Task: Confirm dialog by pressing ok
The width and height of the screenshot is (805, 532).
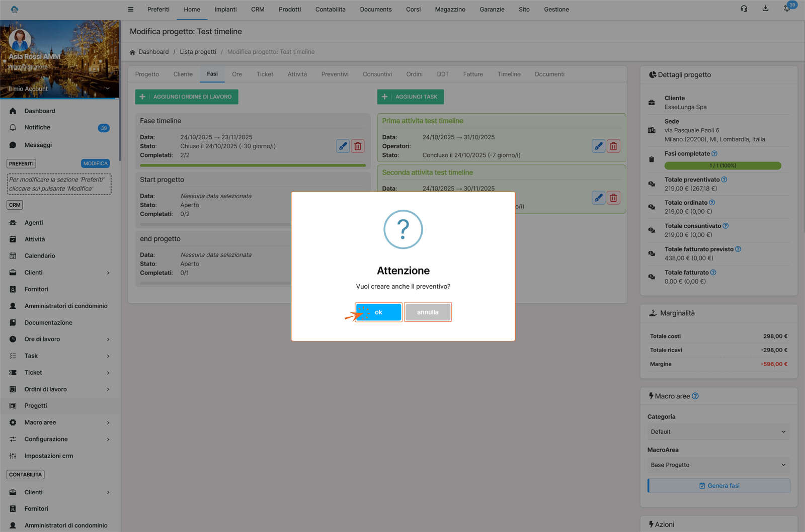Action: (x=378, y=312)
